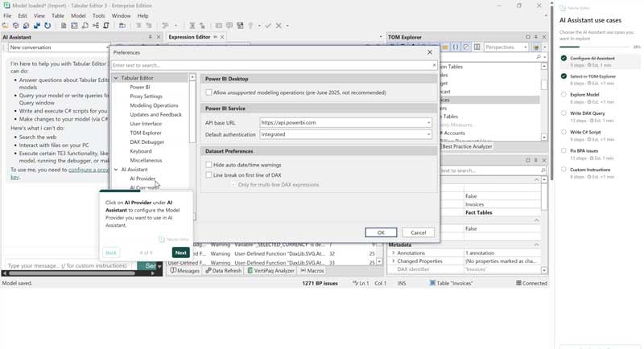Maximize the TOM Explorer panel
This screenshot has height=349, width=644.
click(528, 37)
